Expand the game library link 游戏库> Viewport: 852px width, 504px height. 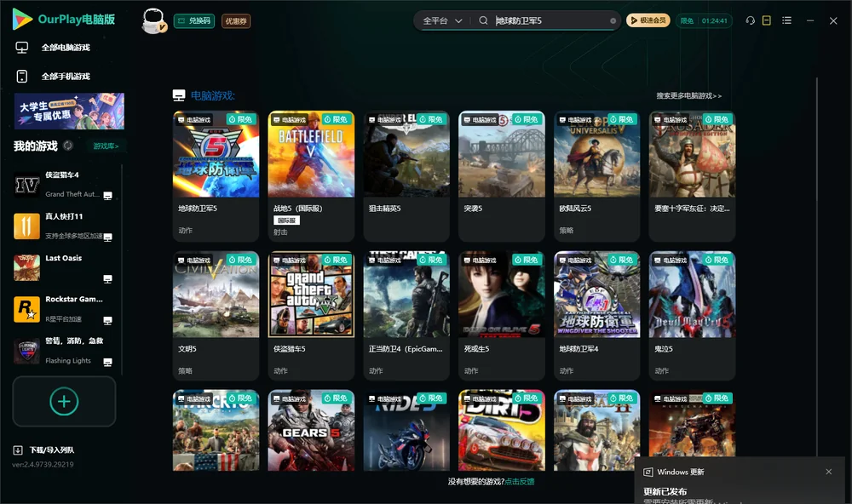(x=106, y=146)
